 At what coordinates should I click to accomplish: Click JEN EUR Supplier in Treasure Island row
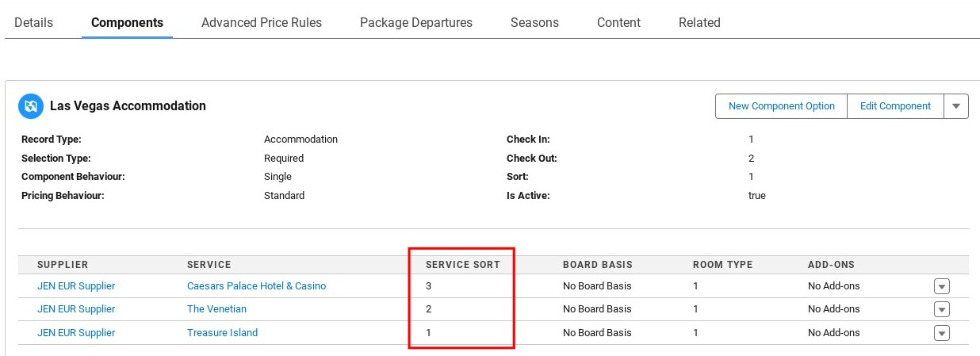(x=76, y=333)
